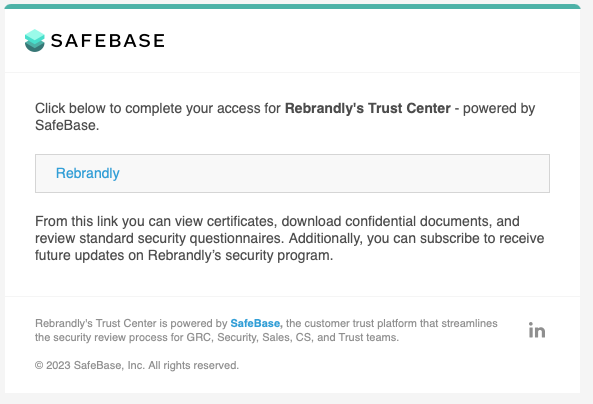
Task: Click the SafeBase stacked-layers logo icon
Action: 34,40
